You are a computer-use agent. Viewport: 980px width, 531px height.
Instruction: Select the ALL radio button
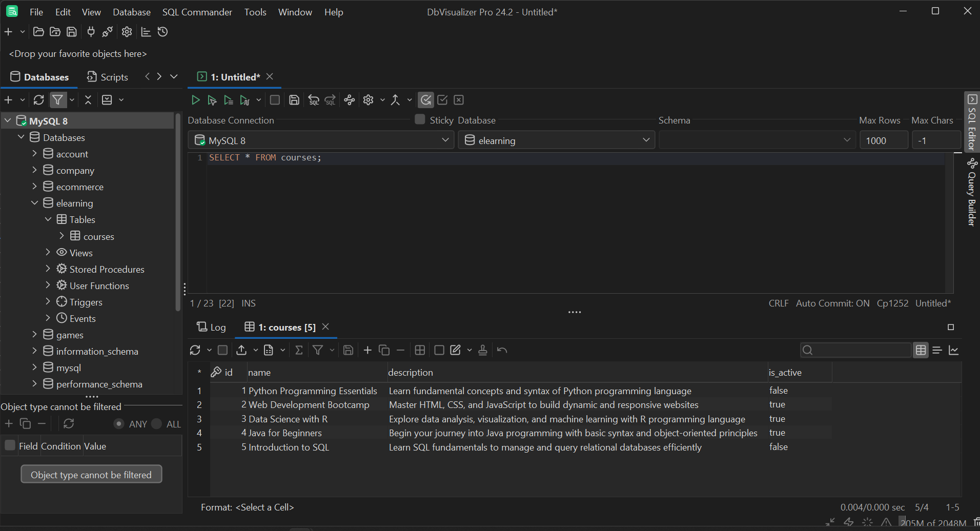(x=157, y=424)
